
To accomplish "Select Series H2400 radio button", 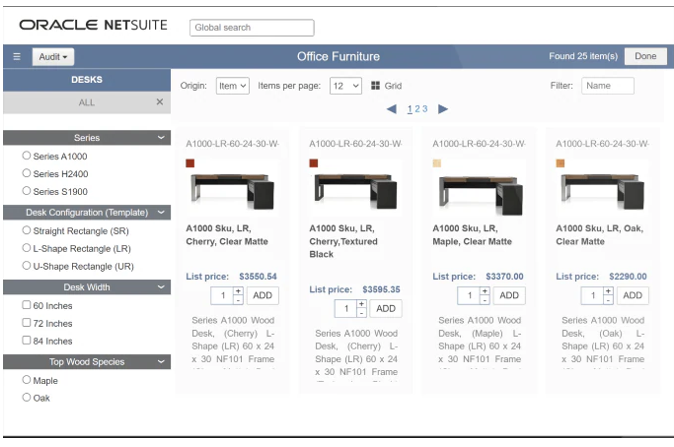I will 27,173.
